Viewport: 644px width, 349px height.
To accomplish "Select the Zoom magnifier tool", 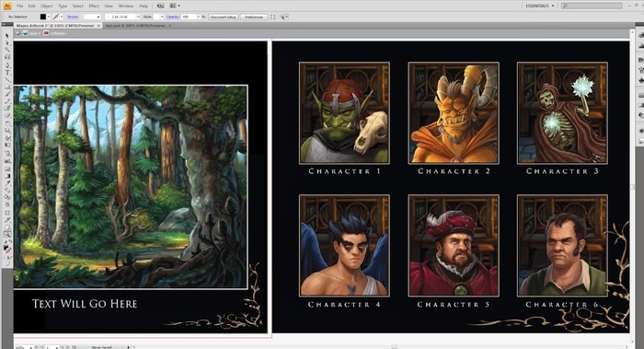I will (x=7, y=234).
